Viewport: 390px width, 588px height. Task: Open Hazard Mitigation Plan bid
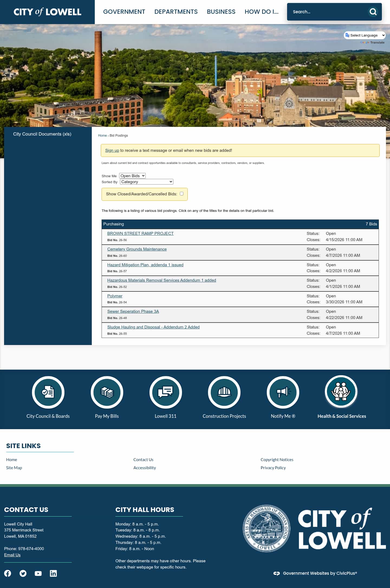[145, 265]
